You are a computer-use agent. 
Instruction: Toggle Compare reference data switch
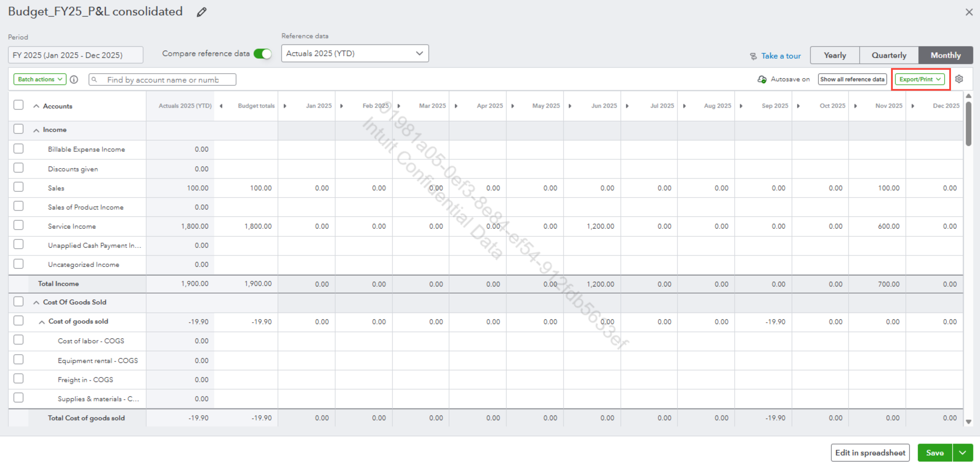tap(263, 54)
